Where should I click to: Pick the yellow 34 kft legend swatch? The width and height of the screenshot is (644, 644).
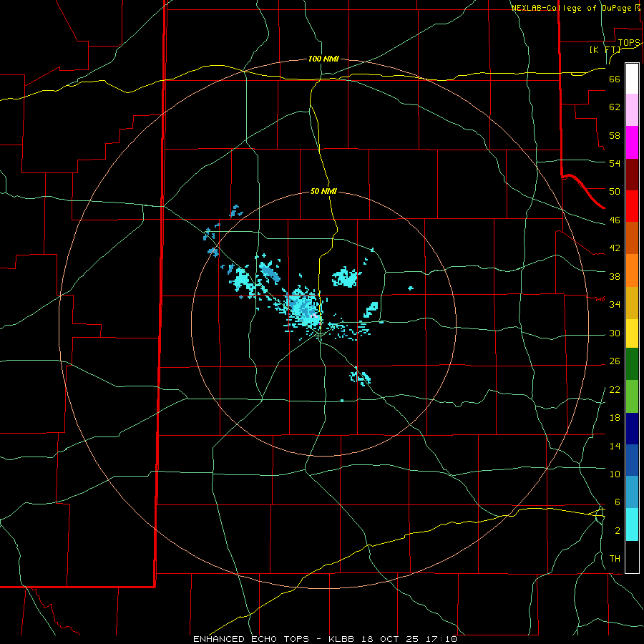[x=632, y=333]
